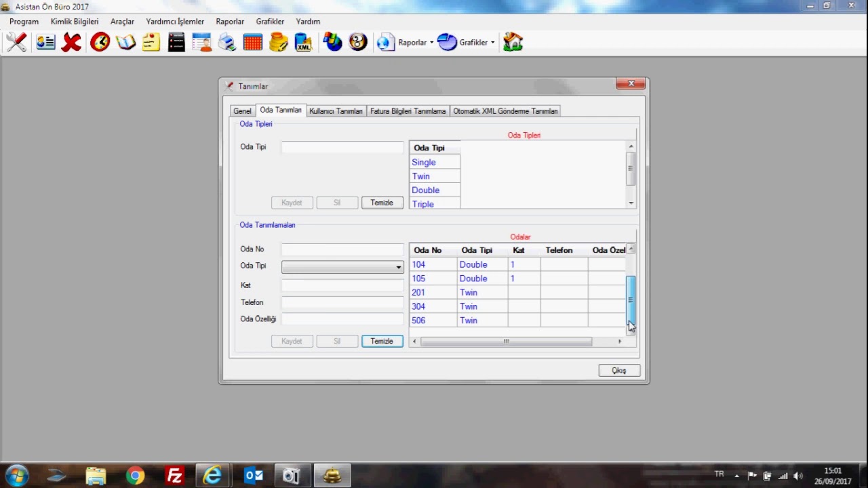Click the Odalar horizontal scroll right arrow

[x=619, y=342]
